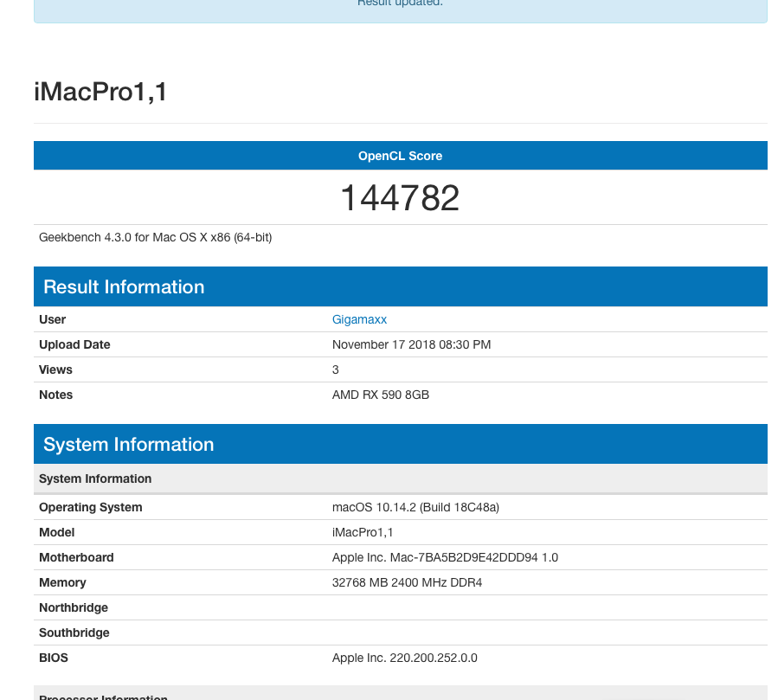Open the Gigamaxx user profile link

click(x=359, y=319)
